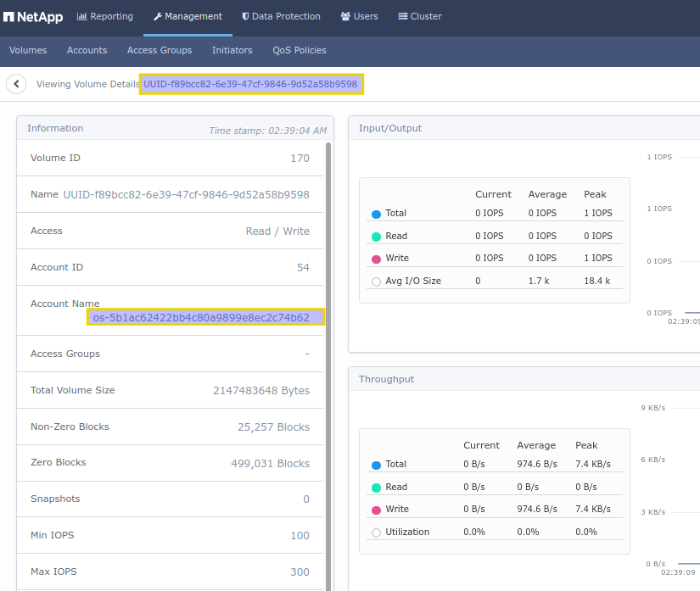Open the Users menu
700x591 pixels.
[x=360, y=16]
